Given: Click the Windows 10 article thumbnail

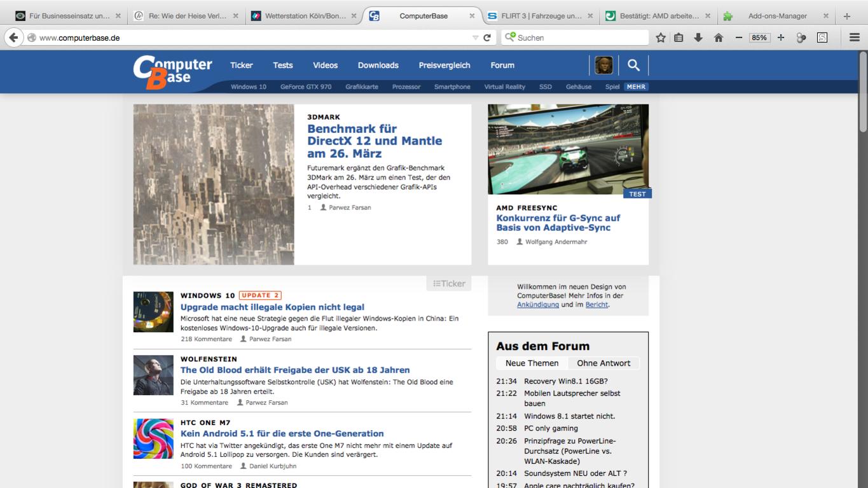Looking at the screenshot, I should pyautogui.click(x=153, y=312).
